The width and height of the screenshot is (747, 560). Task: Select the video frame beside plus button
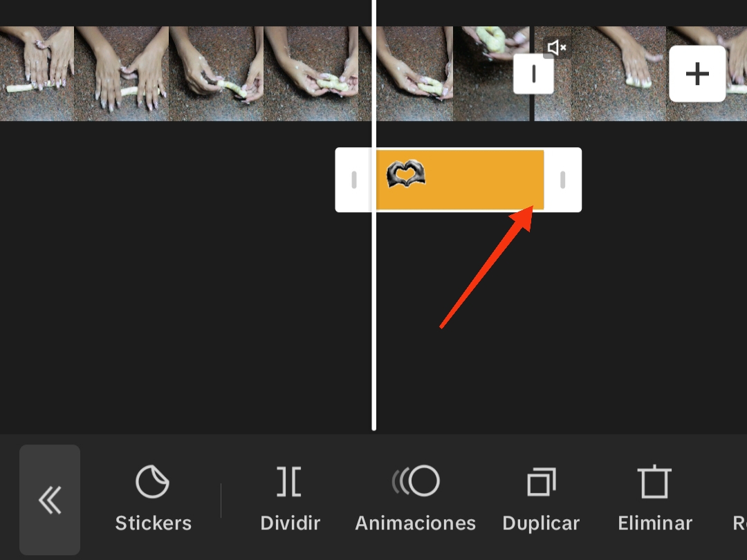coord(619,73)
